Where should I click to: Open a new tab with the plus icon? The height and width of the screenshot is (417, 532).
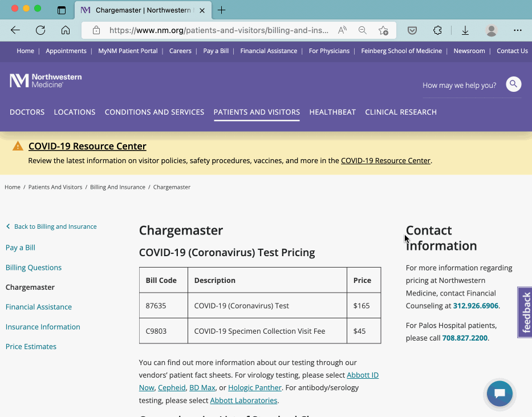point(221,10)
